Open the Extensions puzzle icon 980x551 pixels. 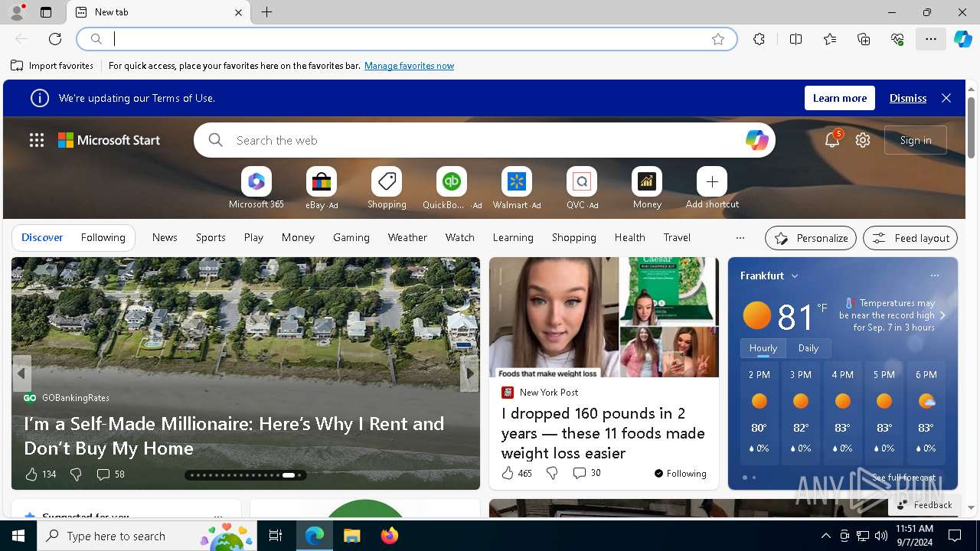coord(759,39)
